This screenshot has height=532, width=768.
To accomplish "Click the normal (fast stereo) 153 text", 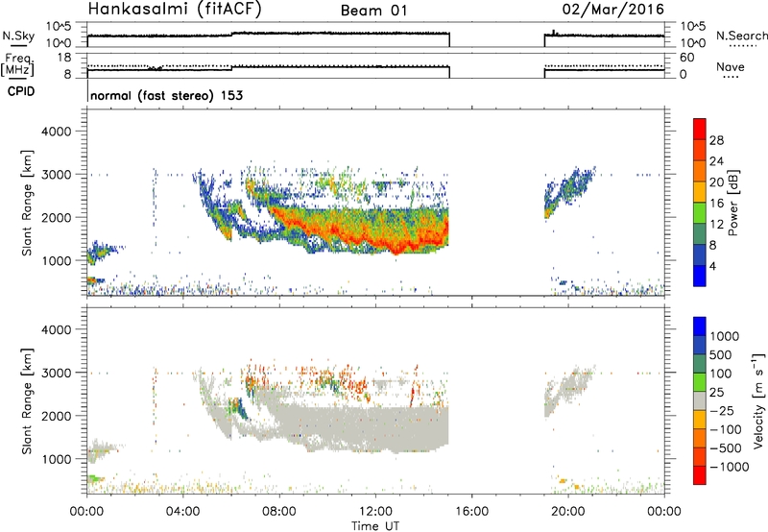I will click(x=166, y=95).
